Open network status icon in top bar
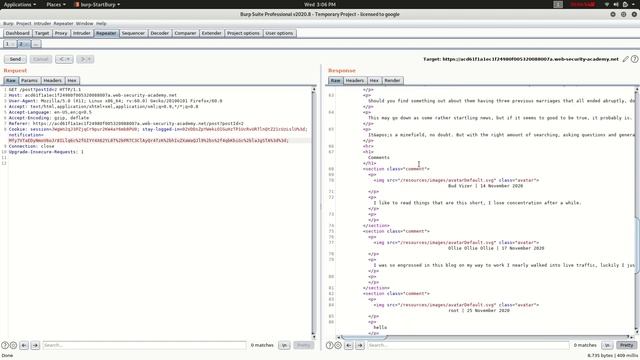This screenshot has width=640, height=360. 607,4
